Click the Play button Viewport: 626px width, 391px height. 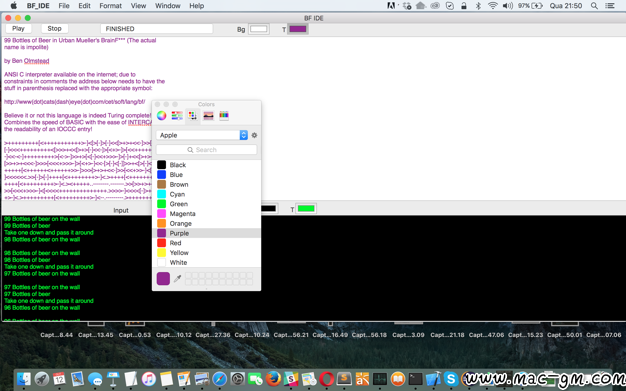coord(18,29)
